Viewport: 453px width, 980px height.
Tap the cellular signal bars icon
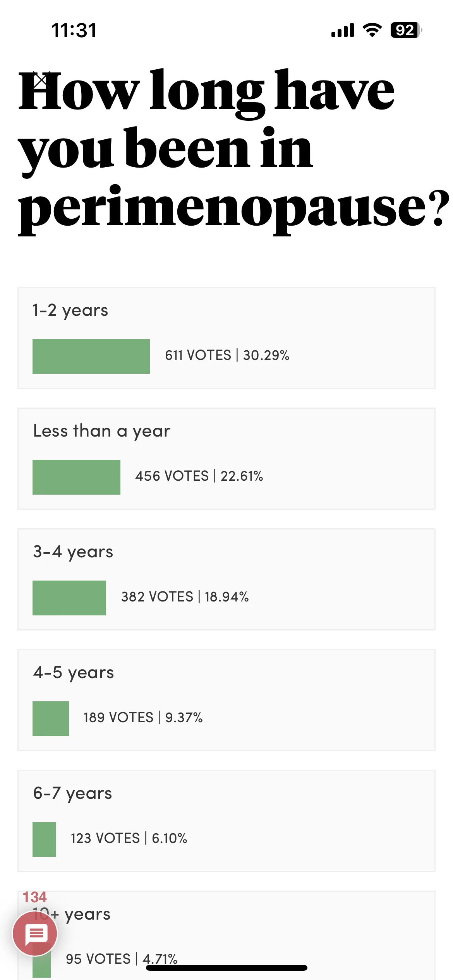click(343, 30)
